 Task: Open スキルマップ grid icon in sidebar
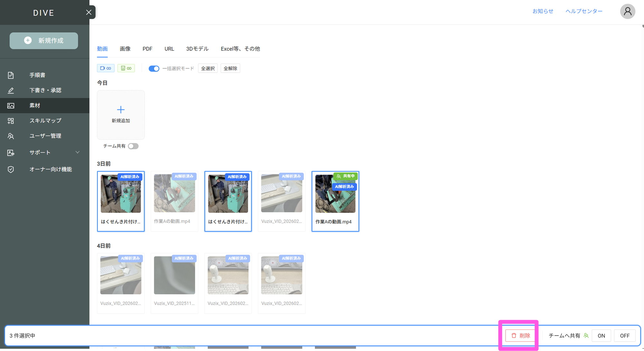click(x=11, y=121)
